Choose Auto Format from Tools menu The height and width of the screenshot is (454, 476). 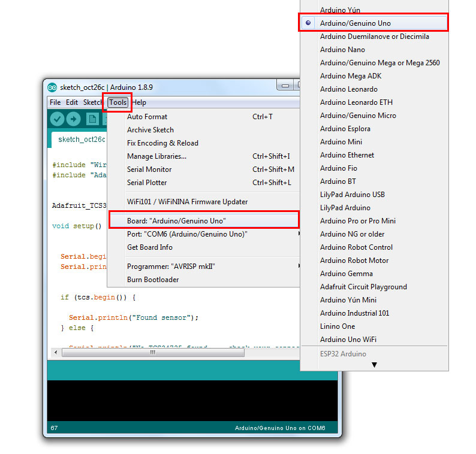[204, 117]
